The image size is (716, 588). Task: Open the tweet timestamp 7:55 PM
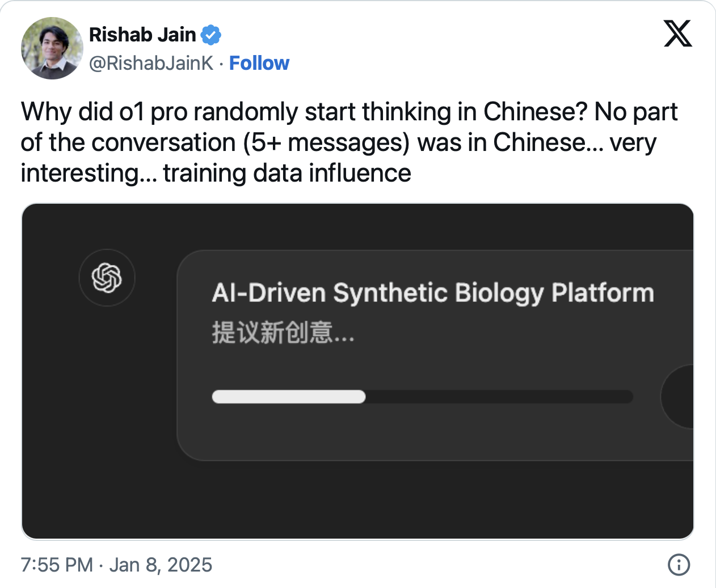pos(56,565)
